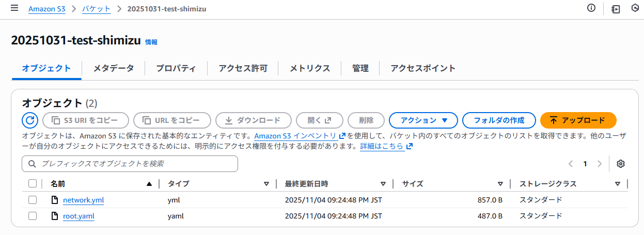The height and width of the screenshot is (235, 644).
Task: Switch to the プロパティ tab
Action: click(x=176, y=68)
